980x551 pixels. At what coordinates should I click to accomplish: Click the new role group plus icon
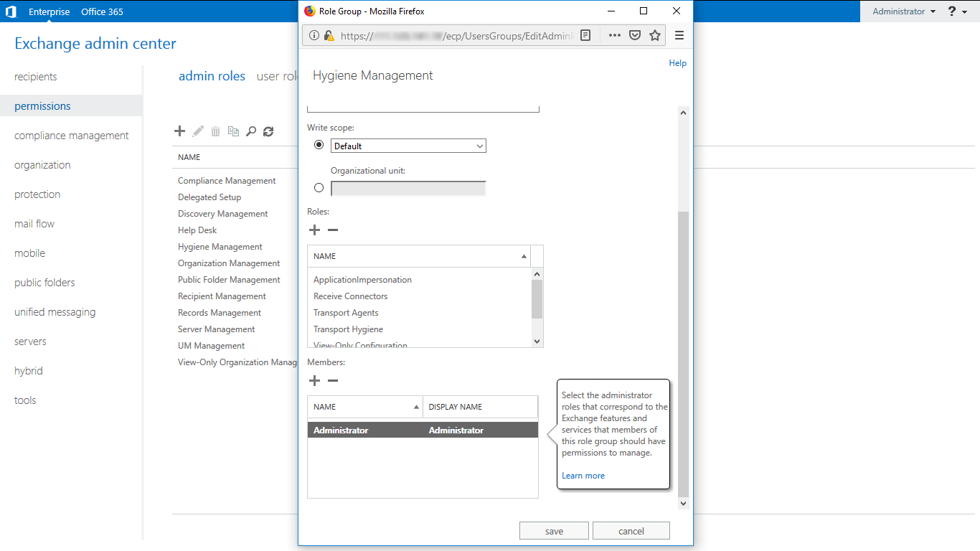(180, 131)
